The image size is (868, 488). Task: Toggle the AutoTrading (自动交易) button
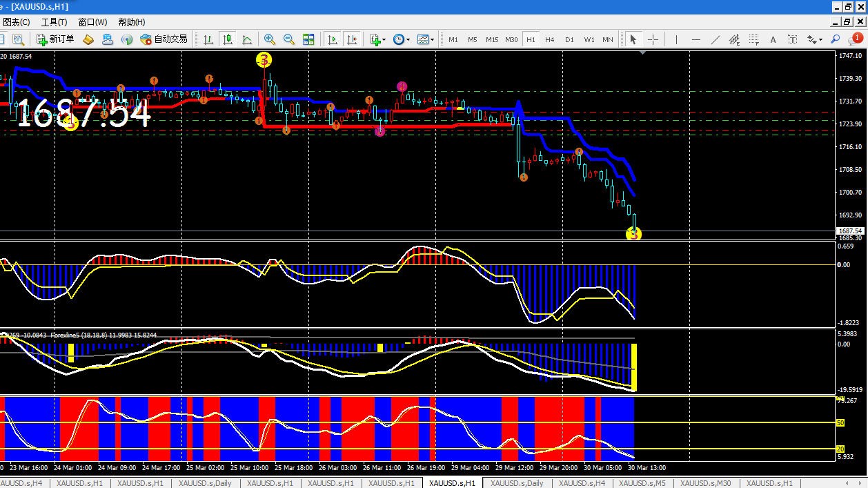(x=164, y=39)
